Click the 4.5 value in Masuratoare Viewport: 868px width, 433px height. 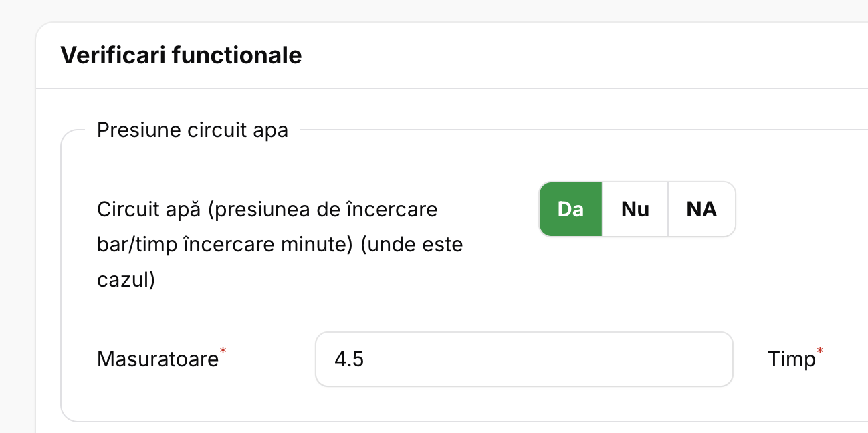tap(349, 359)
